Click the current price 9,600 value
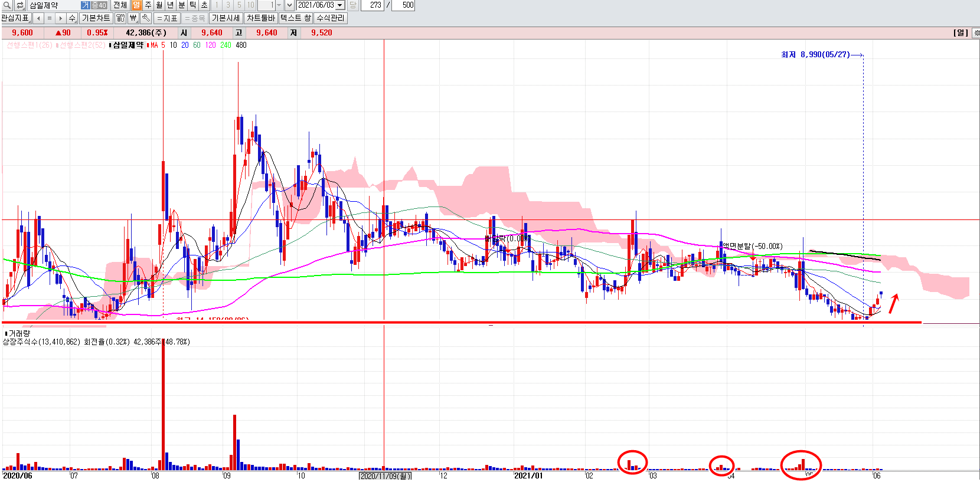This screenshot has height=482, width=980. pos(22,33)
